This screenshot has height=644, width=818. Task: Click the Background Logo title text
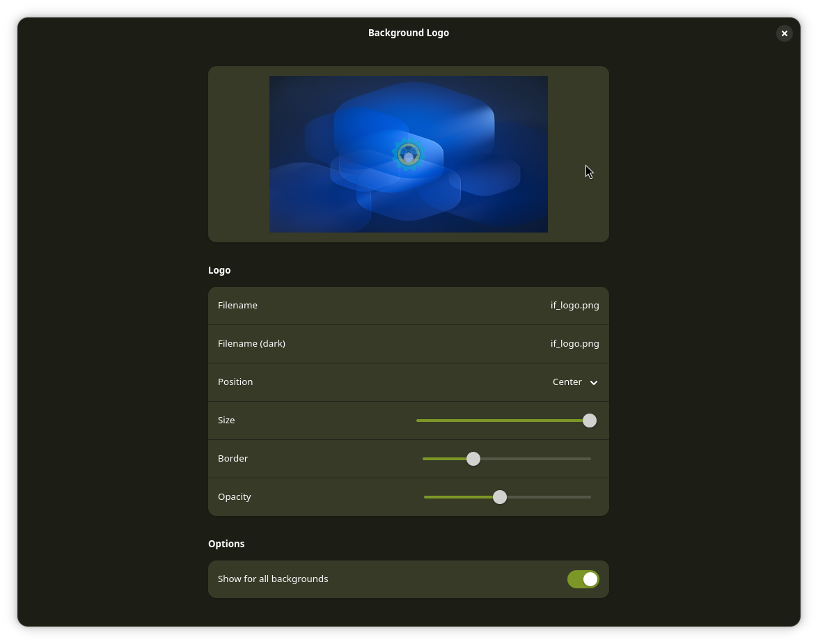click(409, 33)
